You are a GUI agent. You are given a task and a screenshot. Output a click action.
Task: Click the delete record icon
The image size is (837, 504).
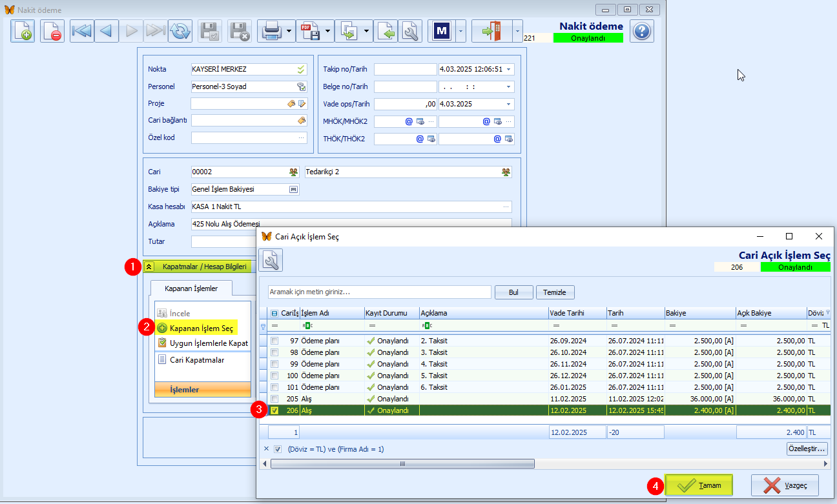point(52,31)
